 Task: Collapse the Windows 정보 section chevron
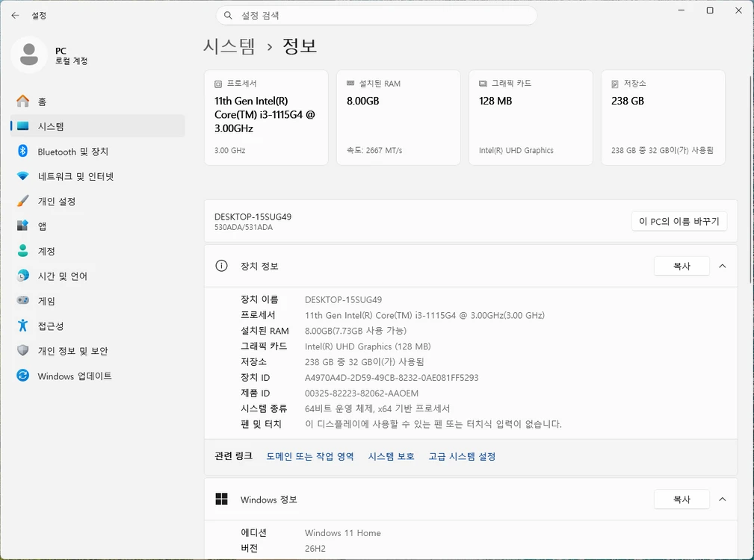(x=723, y=500)
